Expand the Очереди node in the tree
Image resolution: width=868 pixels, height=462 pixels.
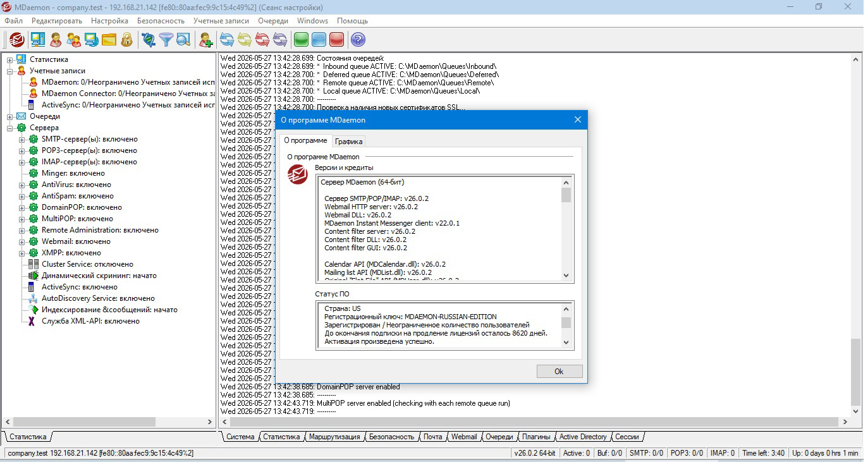10,116
